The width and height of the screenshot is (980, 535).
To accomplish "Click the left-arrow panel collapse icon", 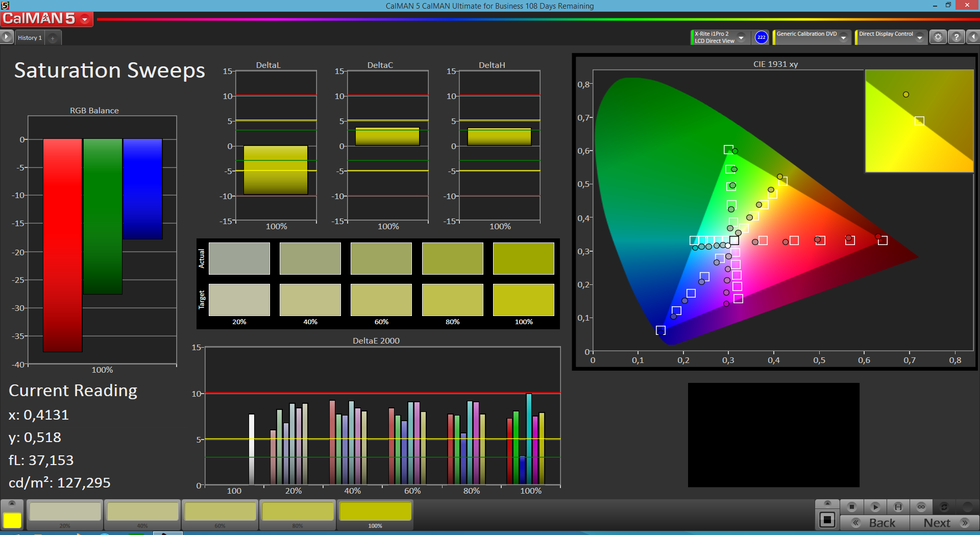I will click(973, 37).
